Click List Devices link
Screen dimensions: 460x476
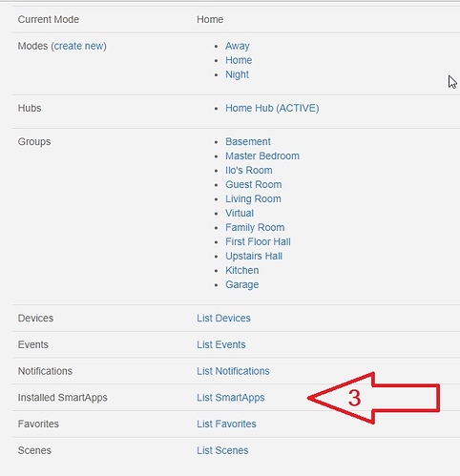223,318
